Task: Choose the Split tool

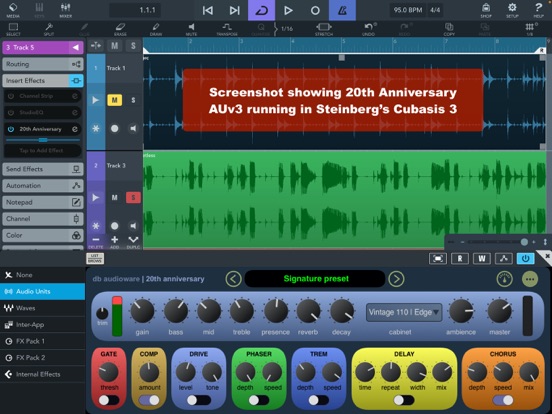Action: coord(49,29)
